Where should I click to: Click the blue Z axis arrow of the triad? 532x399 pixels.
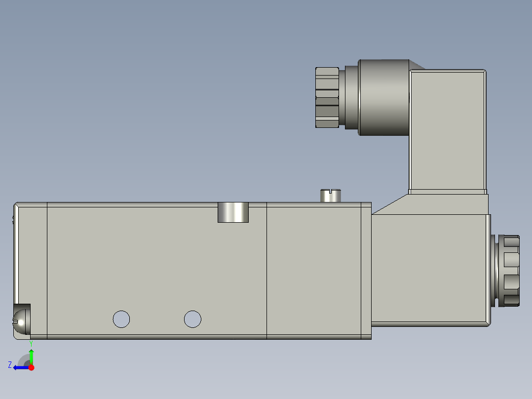[21, 368]
